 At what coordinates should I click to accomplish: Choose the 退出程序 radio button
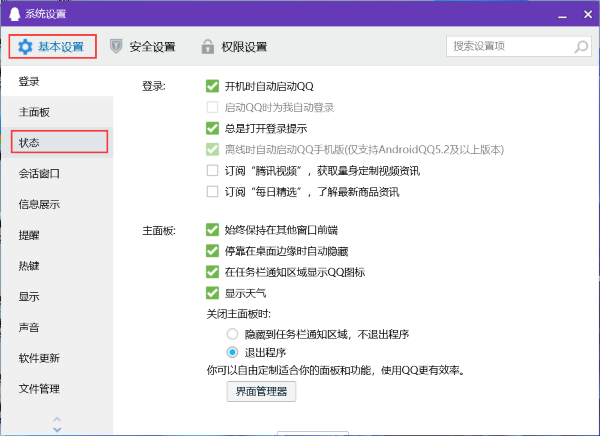tap(232, 353)
